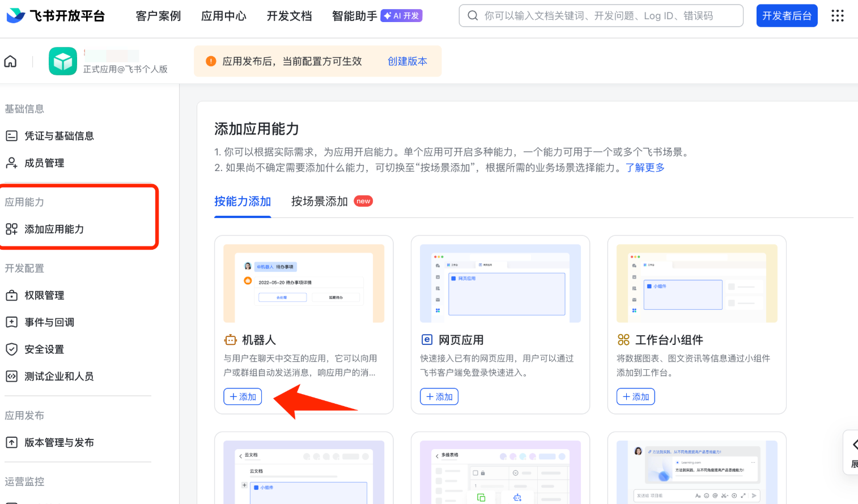Add the 工作台小组件 capability
Image resolution: width=858 pixels, height=504 pixels.
click(636, 397)
